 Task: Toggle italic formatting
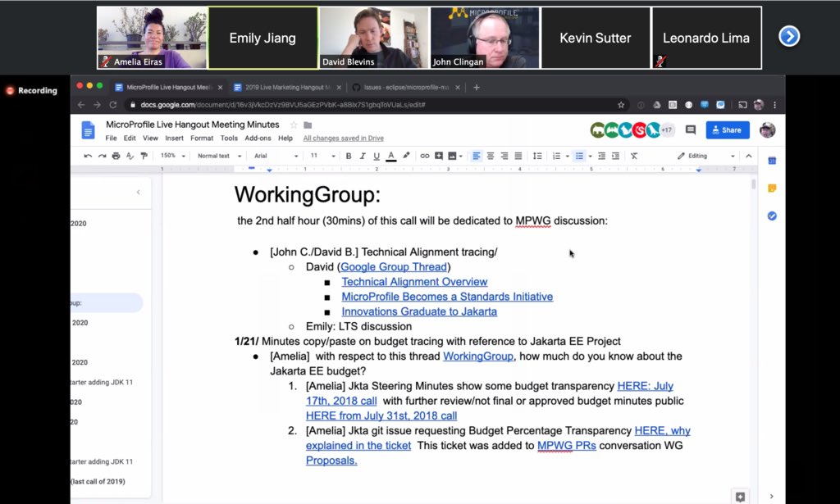(362, 156)
